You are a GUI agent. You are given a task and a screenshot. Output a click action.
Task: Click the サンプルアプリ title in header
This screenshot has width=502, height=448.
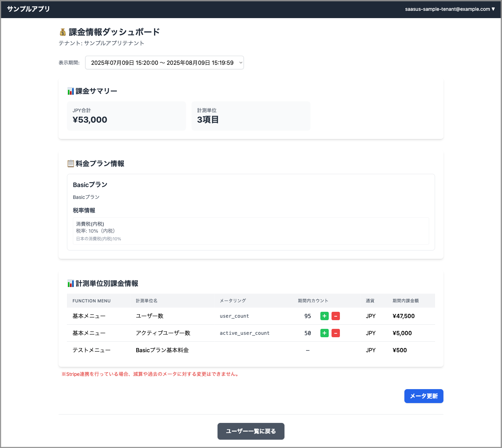(x=29, y=9)
